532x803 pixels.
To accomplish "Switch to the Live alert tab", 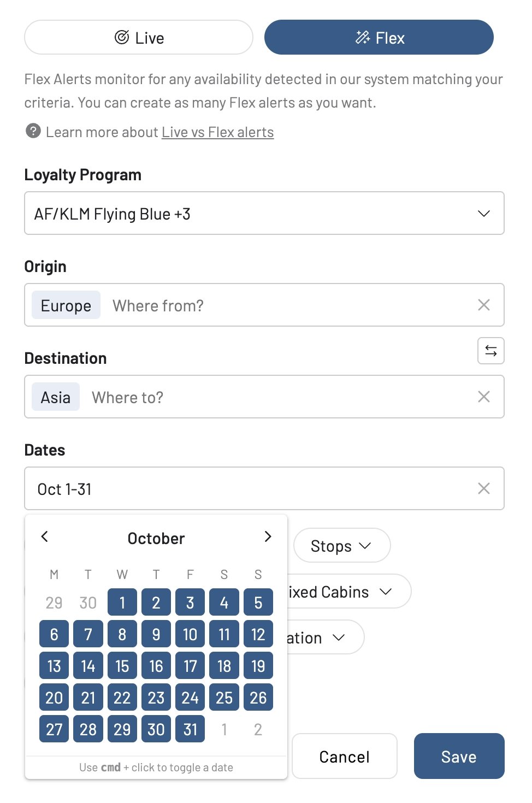I will coord(139,38).
